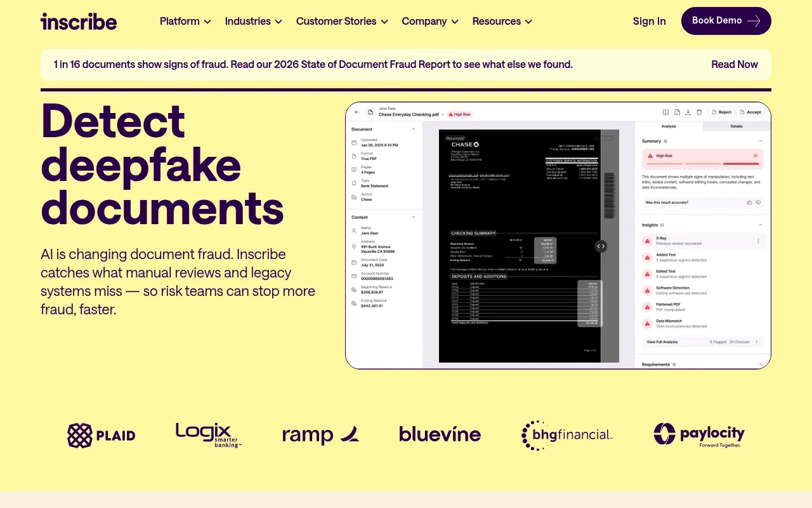This screenshot has width=812, height=508.
Task: Click the Ending Balance $442,401.41 value
Action: pyautogui.click(x=372, y=306)
